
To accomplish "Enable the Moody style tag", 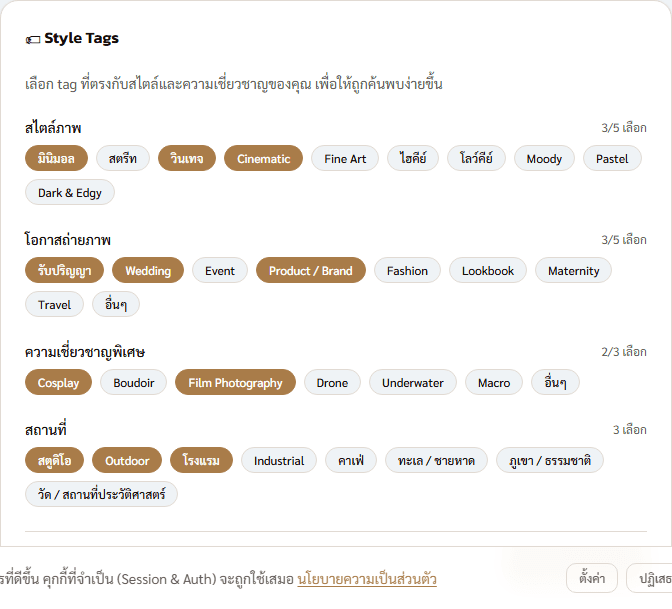I will (544, 159).
